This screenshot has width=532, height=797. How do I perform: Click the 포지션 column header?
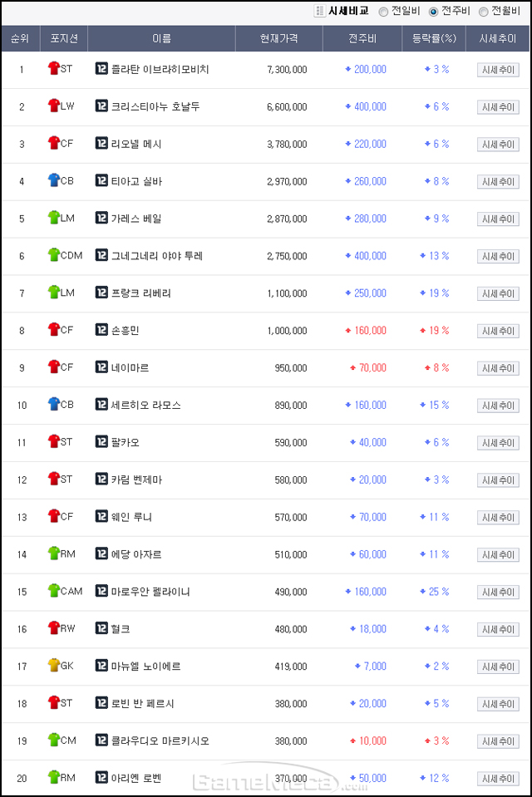64,38
